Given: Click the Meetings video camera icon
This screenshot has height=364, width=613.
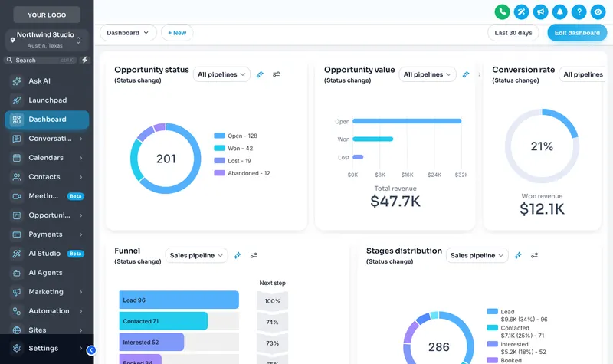Looking at the screenshot, I should click(17, 196).
